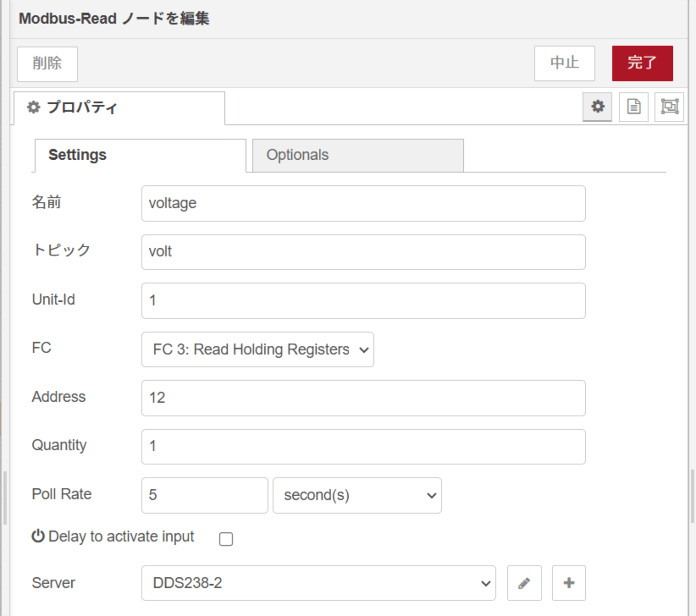The image size is (696, 616).
Task: Edit the DDS238-2 server with pencil icon
Action: pos(524,583)
